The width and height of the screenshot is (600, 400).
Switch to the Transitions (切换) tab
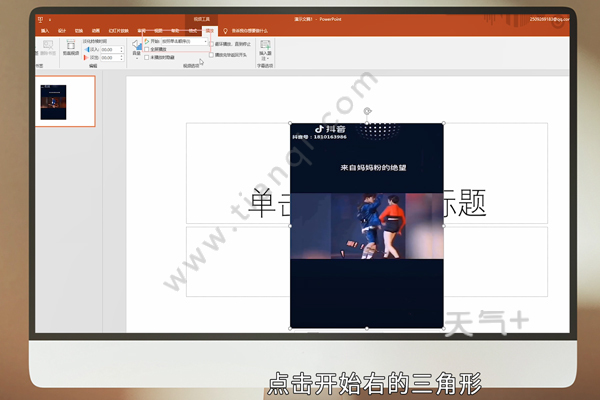[x=79, y=31]
